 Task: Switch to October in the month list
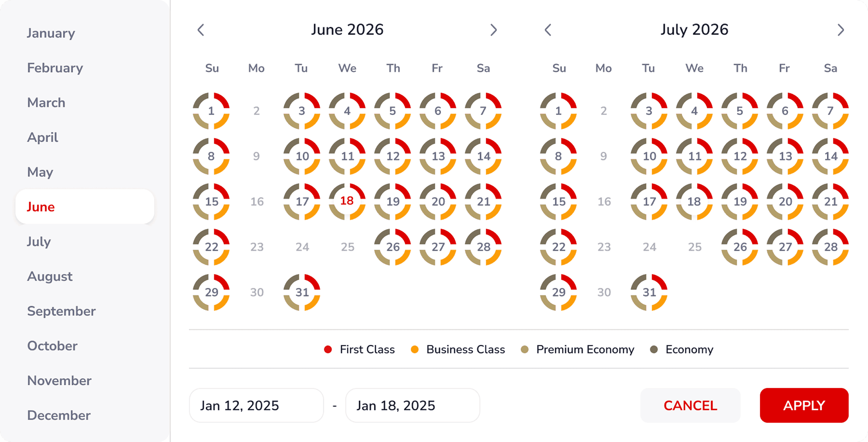pos(52,346)
